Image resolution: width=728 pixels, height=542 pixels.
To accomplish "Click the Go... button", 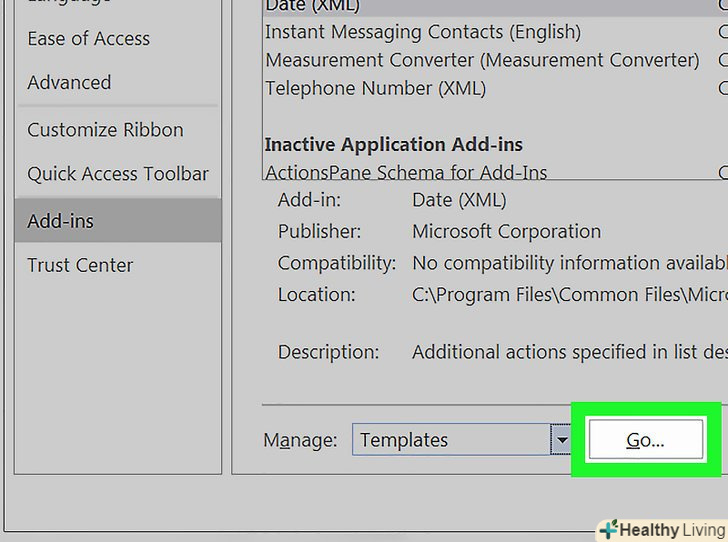I will 645,440.
